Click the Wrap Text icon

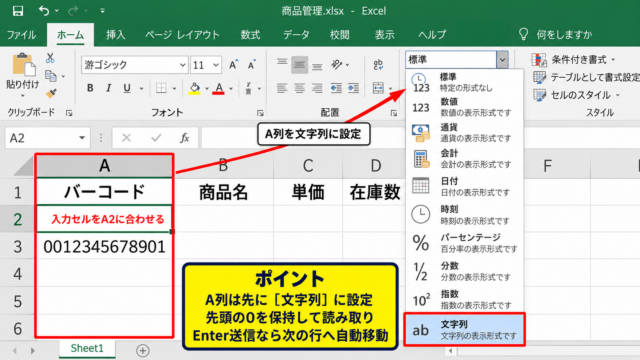(378, 64)
